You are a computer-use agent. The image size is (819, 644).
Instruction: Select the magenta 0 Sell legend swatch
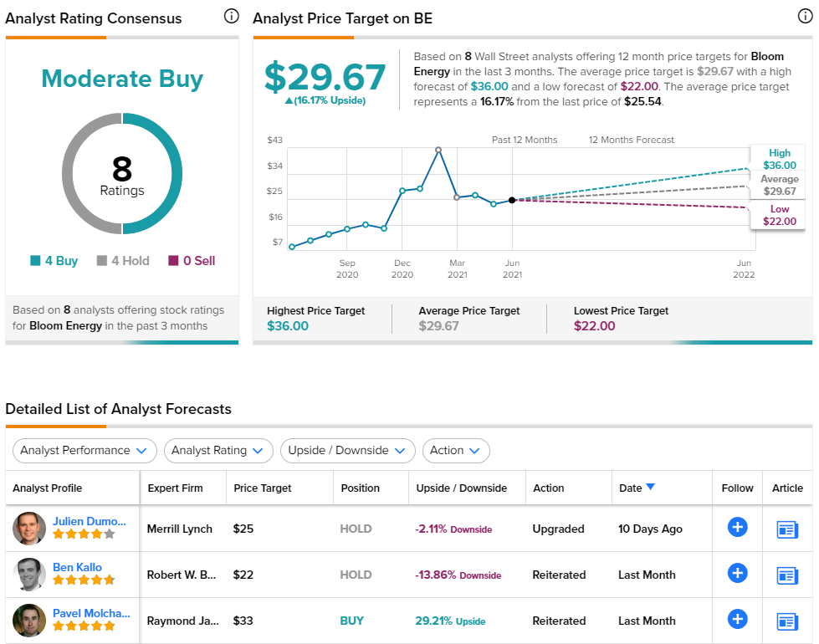[x=173, y=260]
